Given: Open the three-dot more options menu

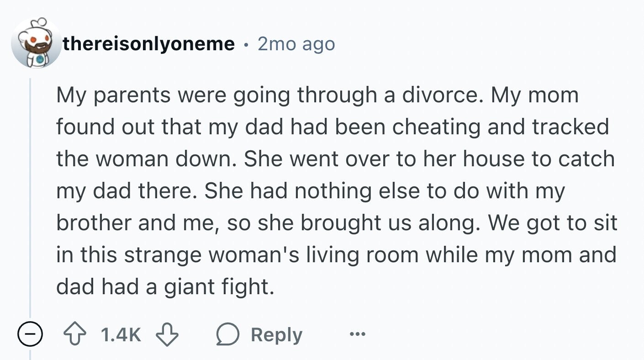Looking at the screenshot, I should [x=357, y=335].
